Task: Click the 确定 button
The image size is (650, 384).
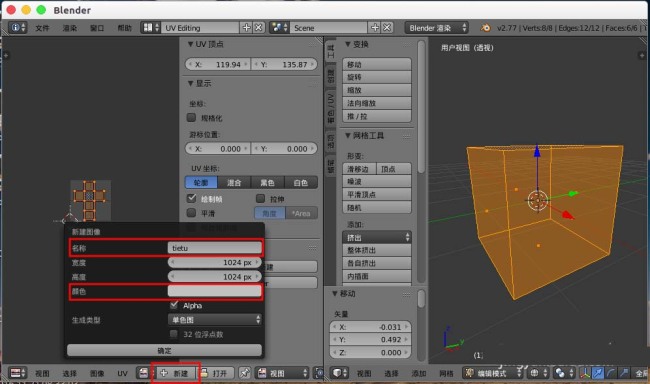Action: click(x=165, y=350)
